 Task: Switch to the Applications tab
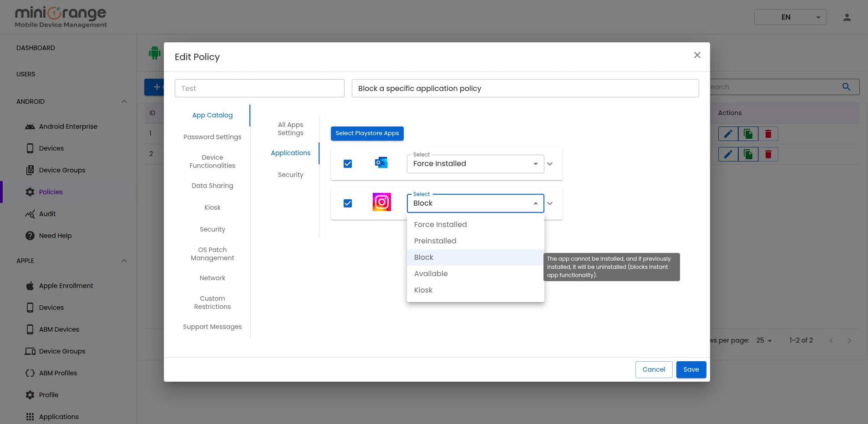(291, 153)
